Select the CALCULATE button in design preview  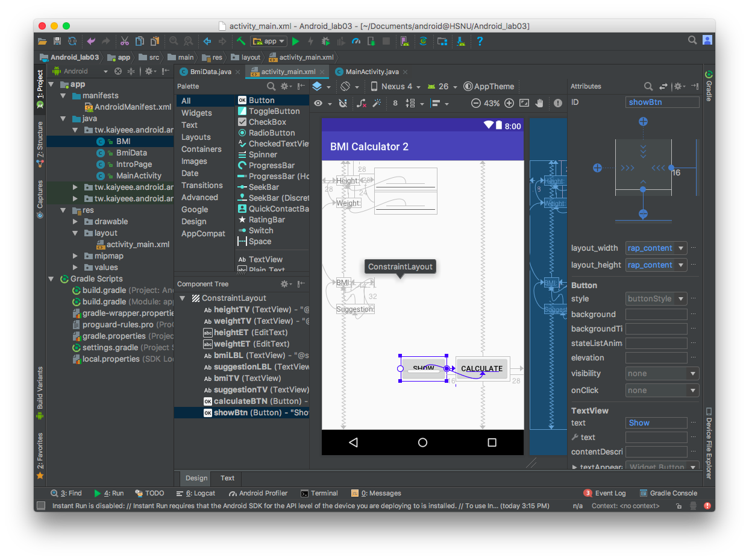[481, 368]
